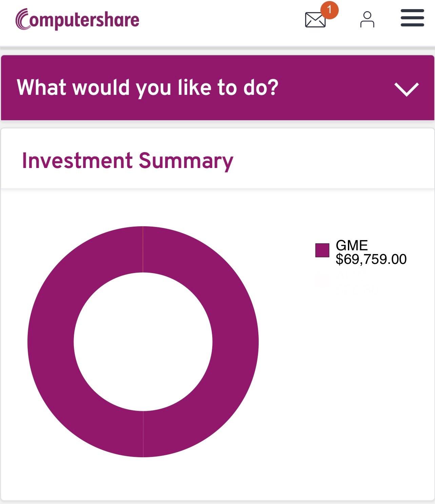Click the seam at the donut ring's bottom

coord(143,434)
